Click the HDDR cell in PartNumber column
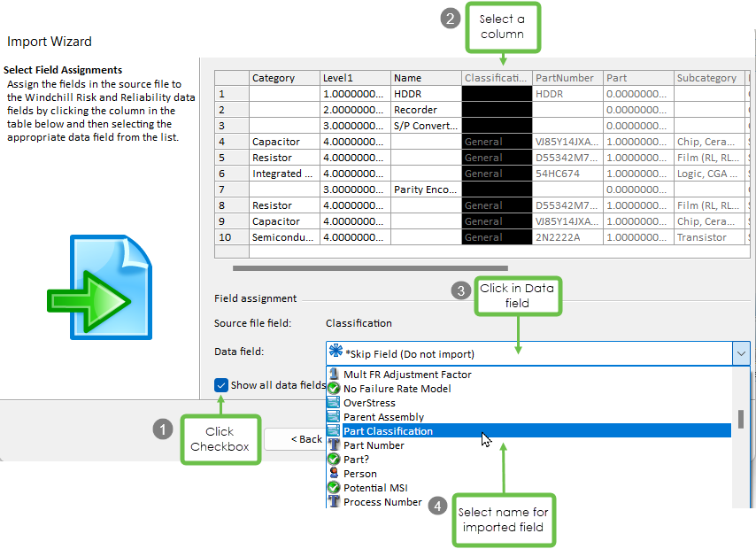 [567, 94]
